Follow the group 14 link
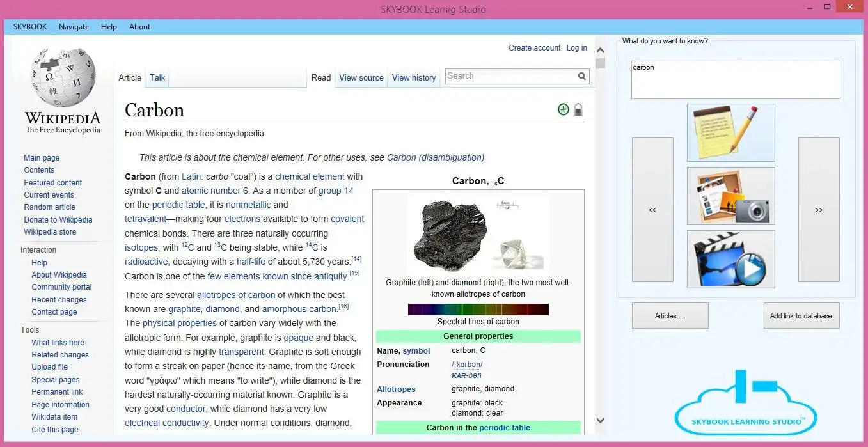This screenshot has height=447, width=868. [336, 191]
